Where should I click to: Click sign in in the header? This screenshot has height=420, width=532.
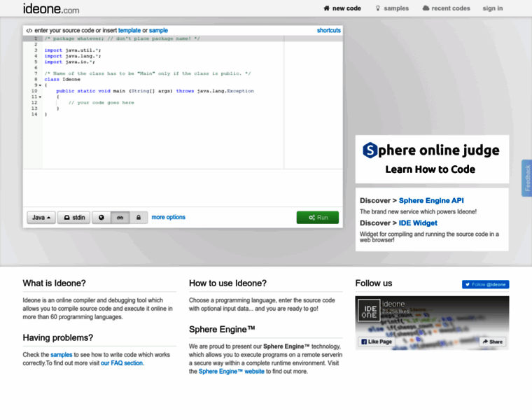(x=493, y=8)
